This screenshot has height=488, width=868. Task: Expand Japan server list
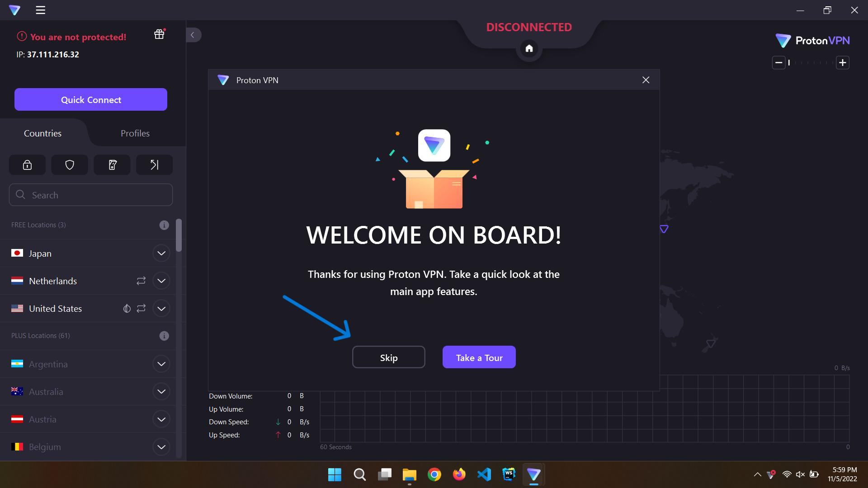161,253
